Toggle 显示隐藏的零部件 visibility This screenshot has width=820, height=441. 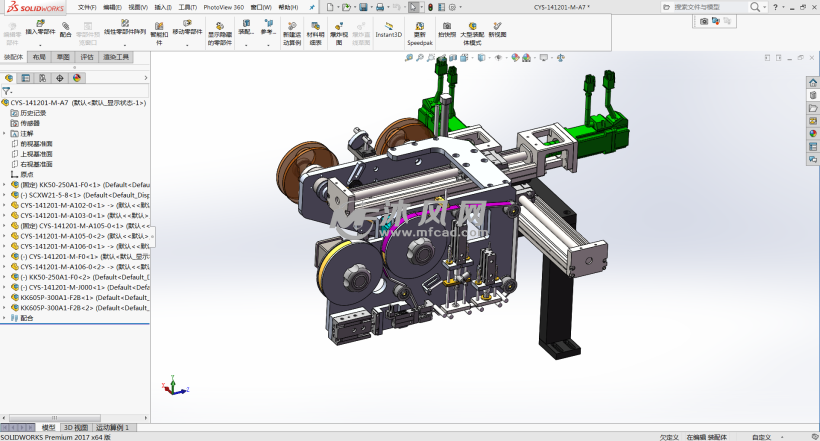click(x=219, y=29)
